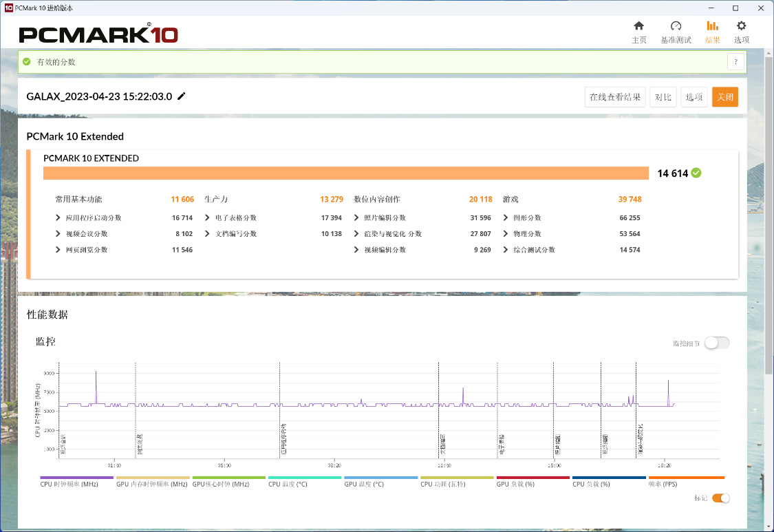The width and height of the screenshot is (774, 532).
Task: Click the green validity checkmark beside 14 614
Action: click(696, 173)
